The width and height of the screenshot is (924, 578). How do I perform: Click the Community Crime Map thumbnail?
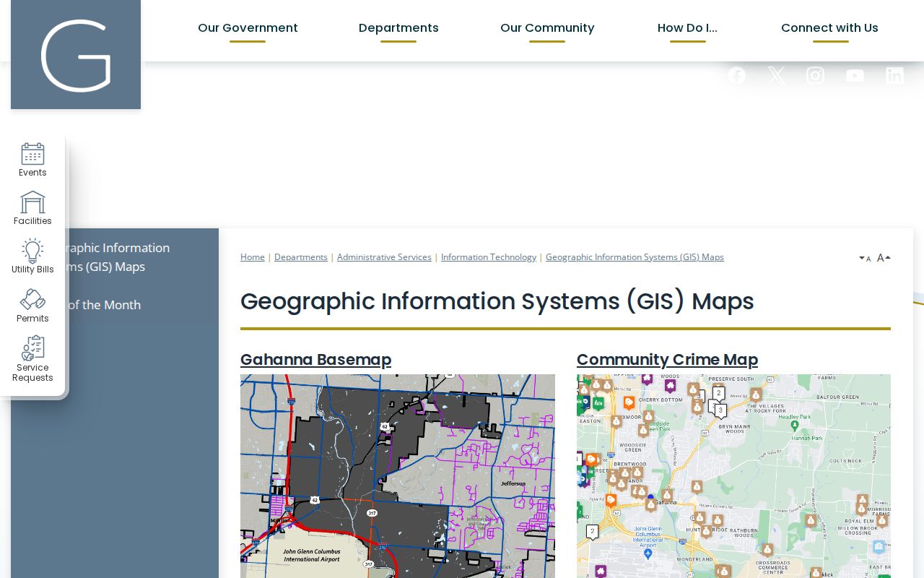pos(733,476)
